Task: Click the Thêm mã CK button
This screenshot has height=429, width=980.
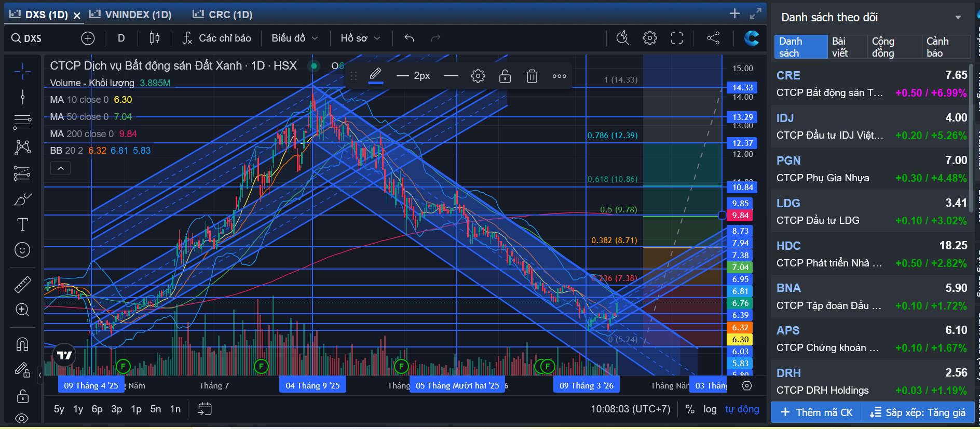Action: point(816,412)
